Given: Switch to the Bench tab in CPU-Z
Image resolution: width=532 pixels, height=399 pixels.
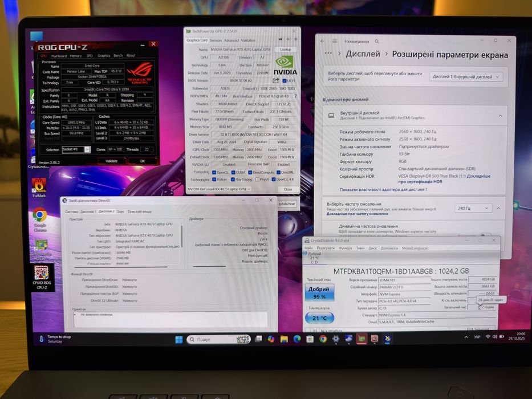Looking at the screenshot, I should [x=118, y=56].
